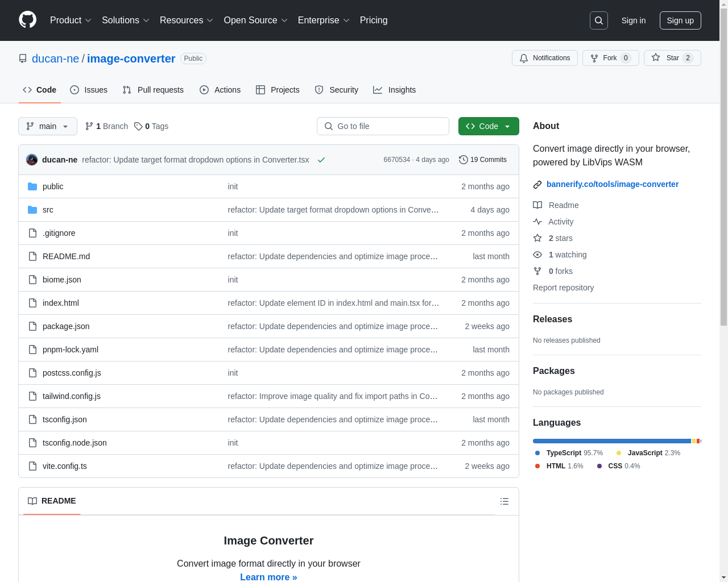Open the Pricing page

click(374, 20)
